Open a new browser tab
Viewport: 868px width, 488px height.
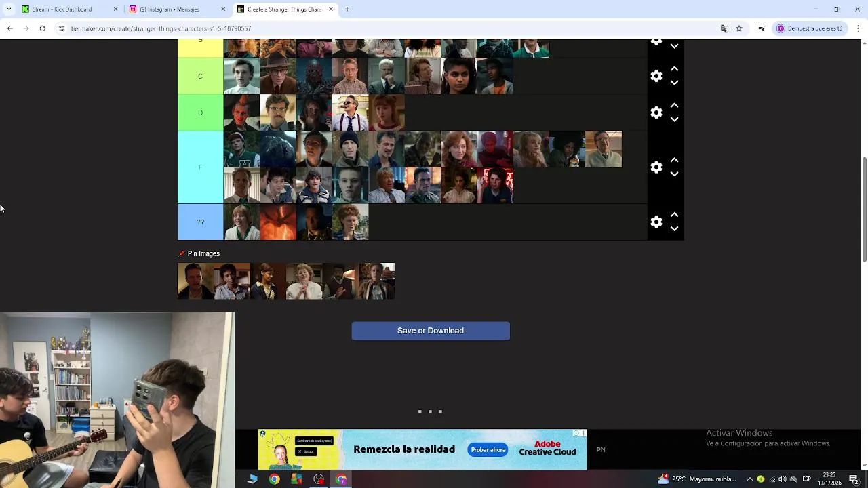(x=347, y=9)
